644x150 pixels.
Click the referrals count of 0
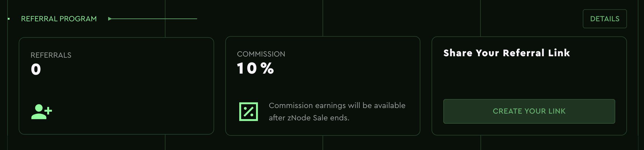[36, 69]
